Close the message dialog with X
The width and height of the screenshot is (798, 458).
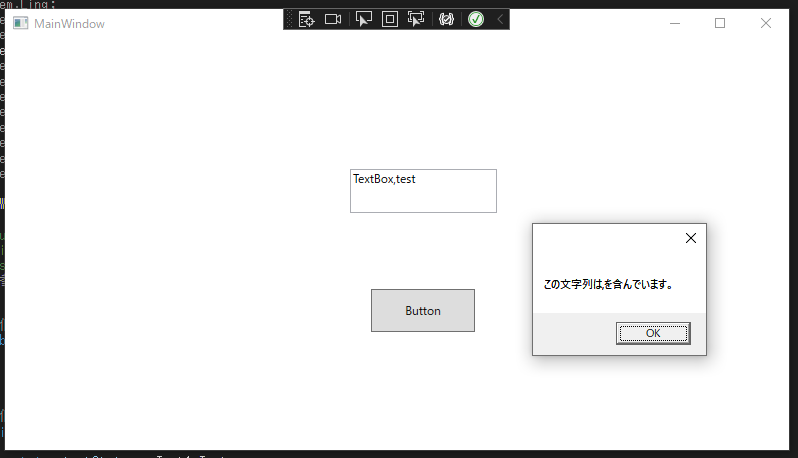(x=690, y=238)
